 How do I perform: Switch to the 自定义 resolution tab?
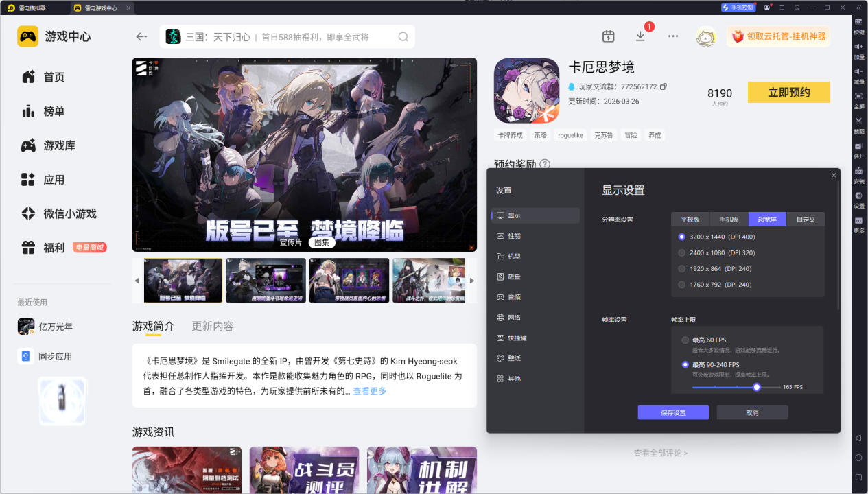(806, 220)
